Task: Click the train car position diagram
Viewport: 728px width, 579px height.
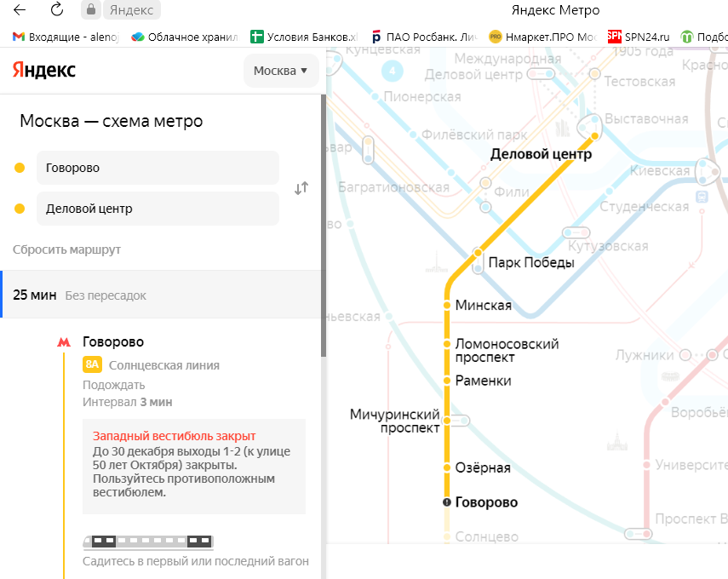Action: [148, 541]
